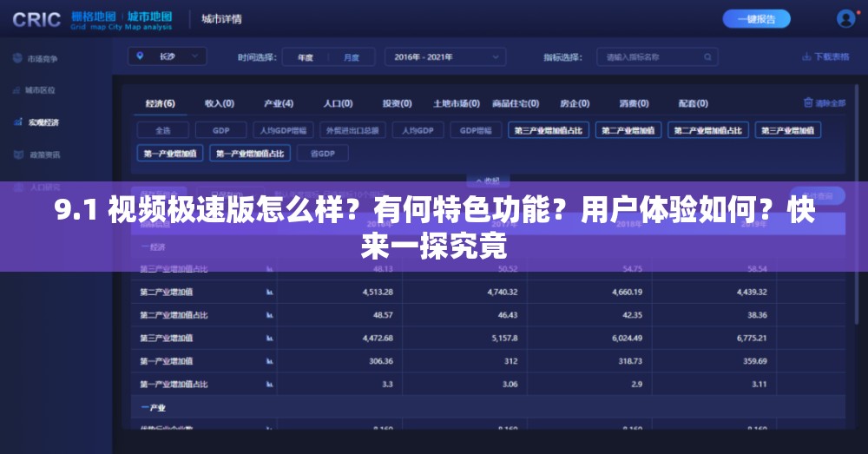The height and width of the screenshot is (454, 868).
Task: Deselect the 第三产业增加值占比 chip
Action: 549,130
